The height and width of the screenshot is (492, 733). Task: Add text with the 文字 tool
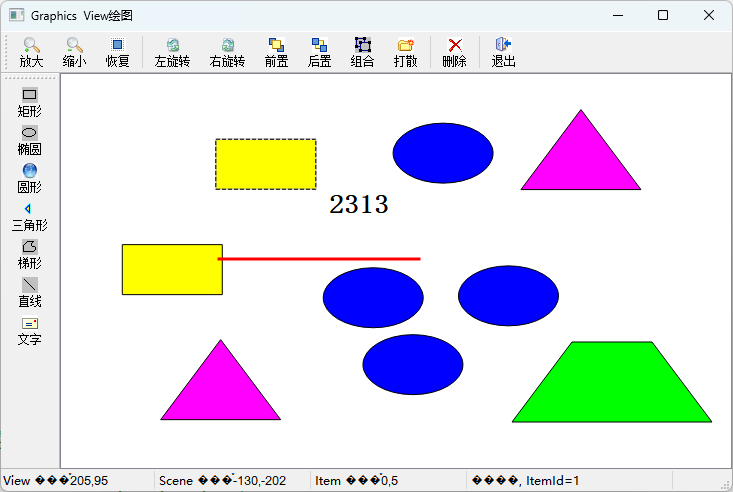30,330
